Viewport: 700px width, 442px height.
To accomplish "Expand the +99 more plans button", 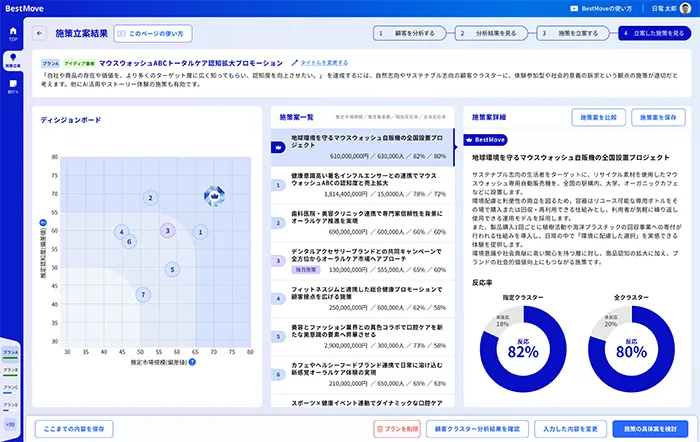I will pos(12,424).
